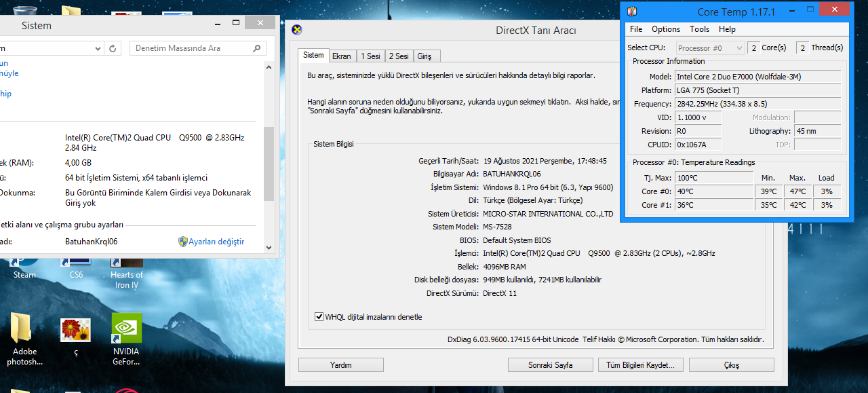Screen dimensions: 868x393
Task: Click BatuhanKrql06 name in Sistem window
Action: pos(92,242)
